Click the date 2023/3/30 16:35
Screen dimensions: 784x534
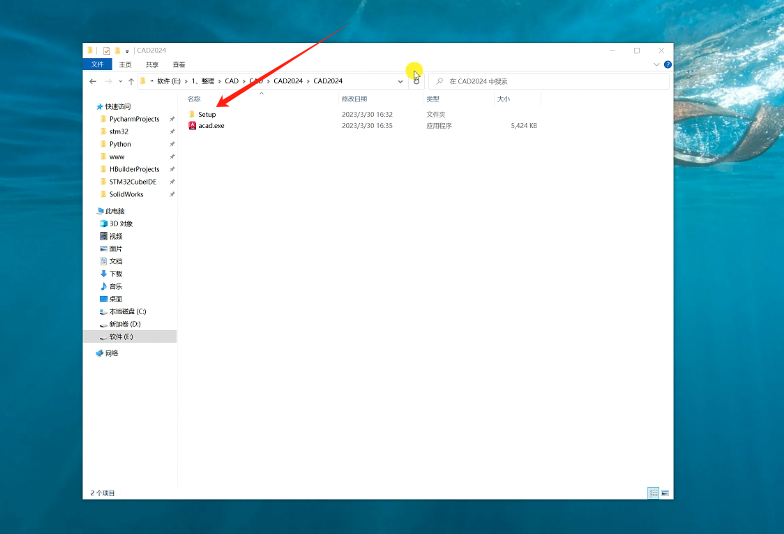tap(367, 126)
